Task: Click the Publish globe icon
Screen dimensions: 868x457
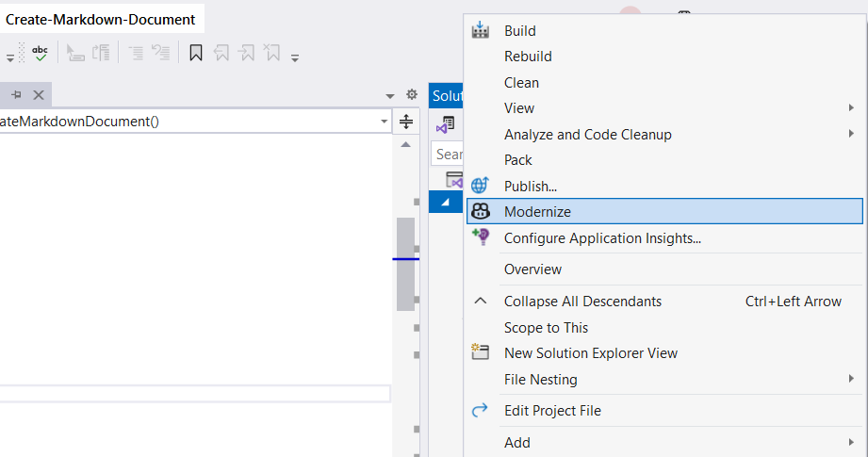Action: point(480,185)
